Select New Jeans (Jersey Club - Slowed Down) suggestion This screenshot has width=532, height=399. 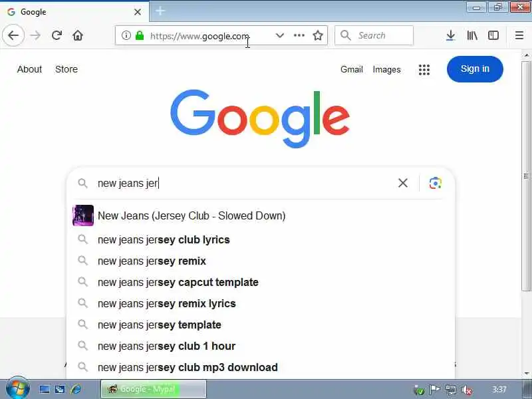tap(261, 215)
